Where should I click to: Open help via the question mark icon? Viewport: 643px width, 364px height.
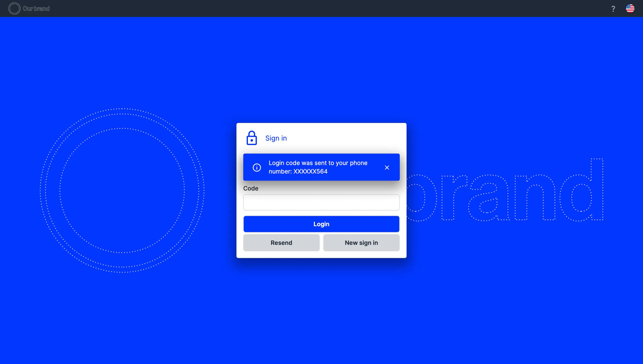(x=613, y=9)
